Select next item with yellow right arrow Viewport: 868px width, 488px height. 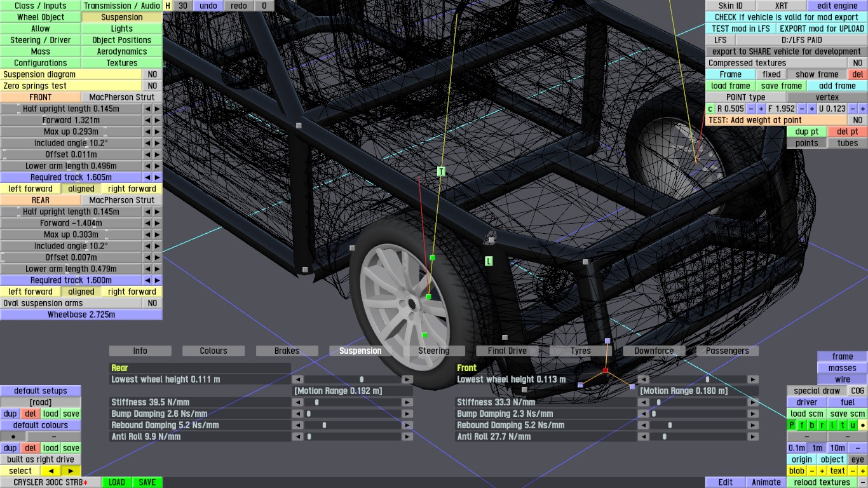click(x=71, y=471)
